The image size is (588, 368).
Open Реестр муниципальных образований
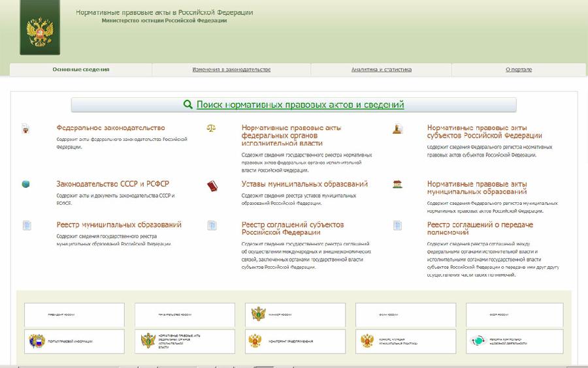119,224
